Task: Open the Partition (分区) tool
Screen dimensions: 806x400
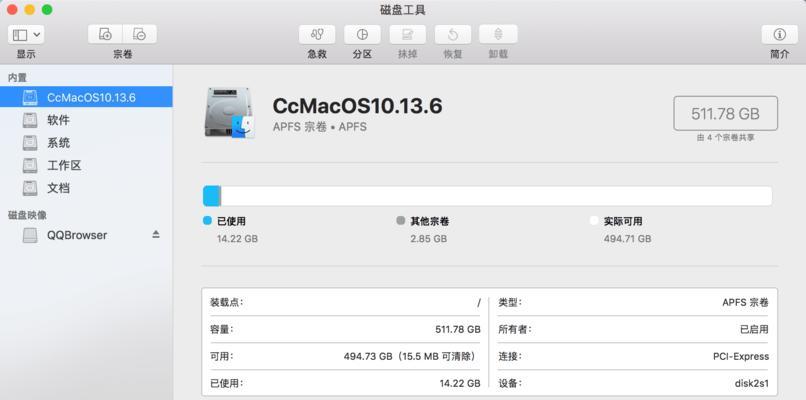Action: (362, 34)
